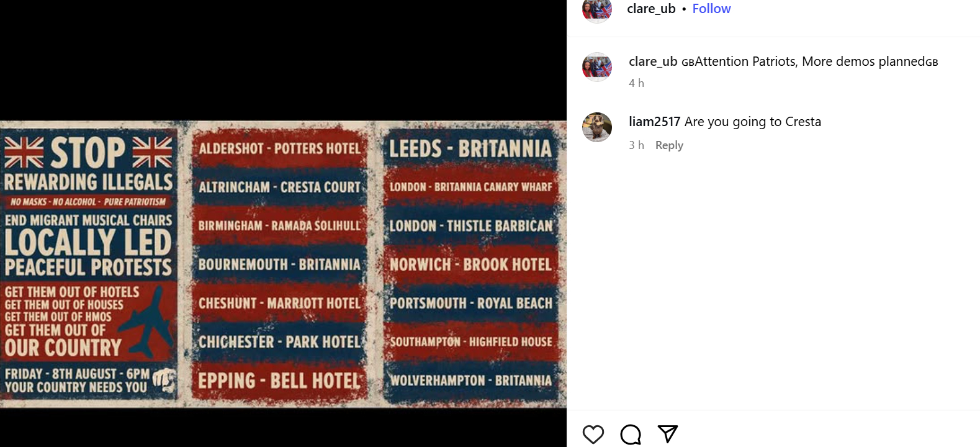
Task: Click the 'Are you going to Cresta' comment text
Action: point(752,122)
